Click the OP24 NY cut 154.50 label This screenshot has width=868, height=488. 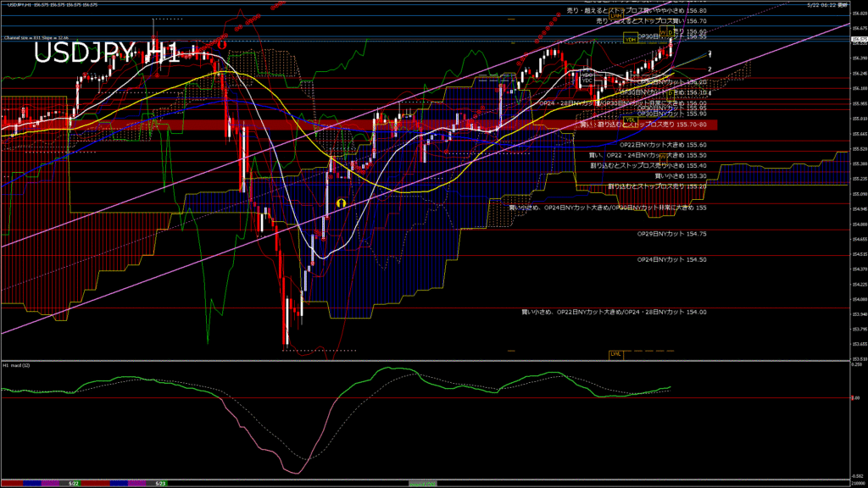671,259
